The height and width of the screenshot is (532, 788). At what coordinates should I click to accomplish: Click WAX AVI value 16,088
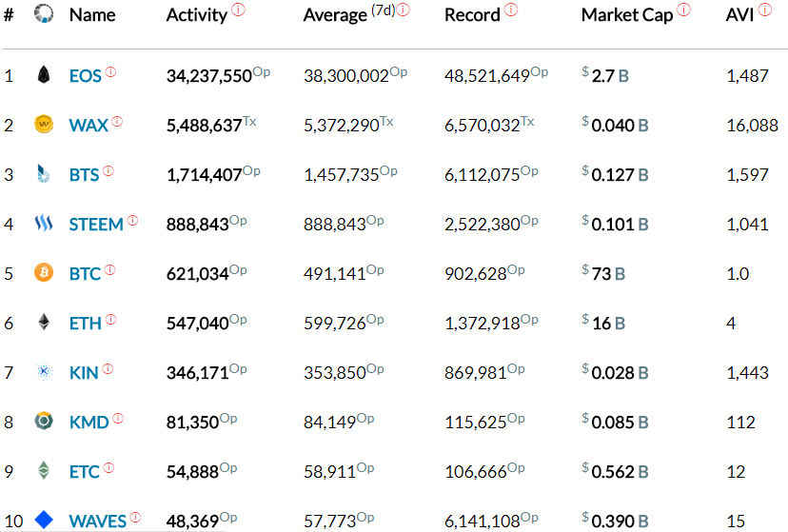(x=753, y=125)
